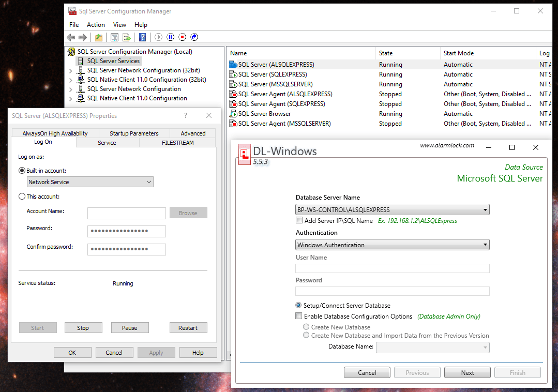Select the This account radio button
Viewport: 558px width, 392px height.
[x=22, y=197]
